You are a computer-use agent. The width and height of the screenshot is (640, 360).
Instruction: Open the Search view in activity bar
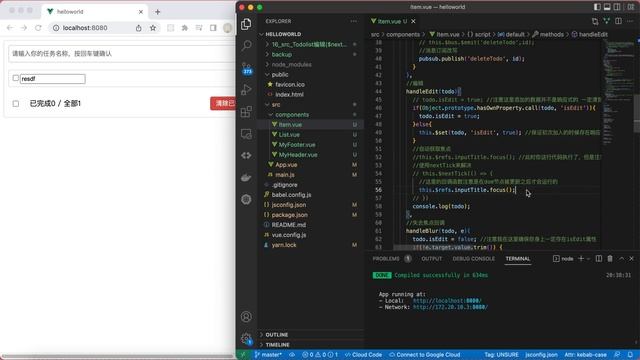[246, 45]
